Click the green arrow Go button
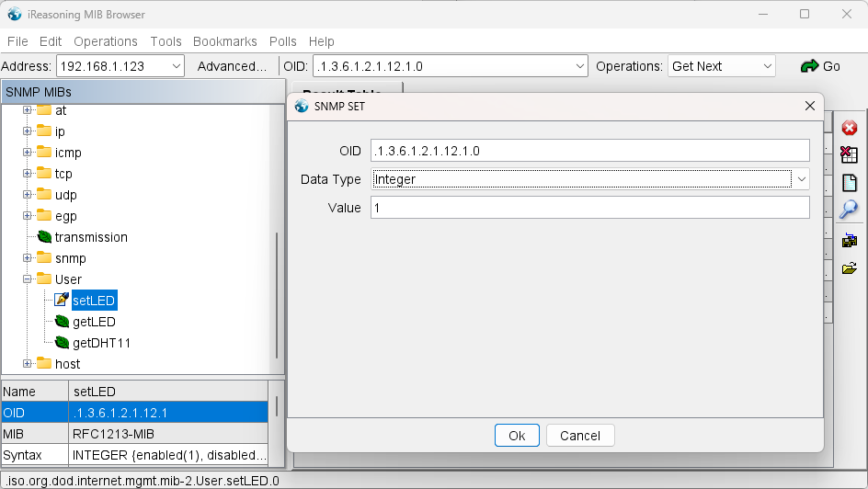Screen dimensions: 868x489 coord(820,66)
